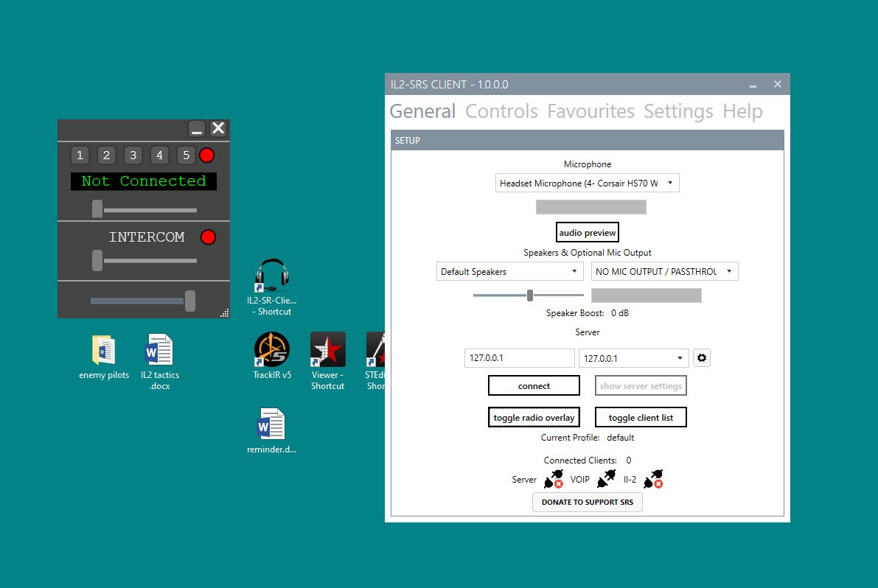This screenshot has width=878, height=588.
Task: Switch to the Settings tab
Action: click(678, 111)
